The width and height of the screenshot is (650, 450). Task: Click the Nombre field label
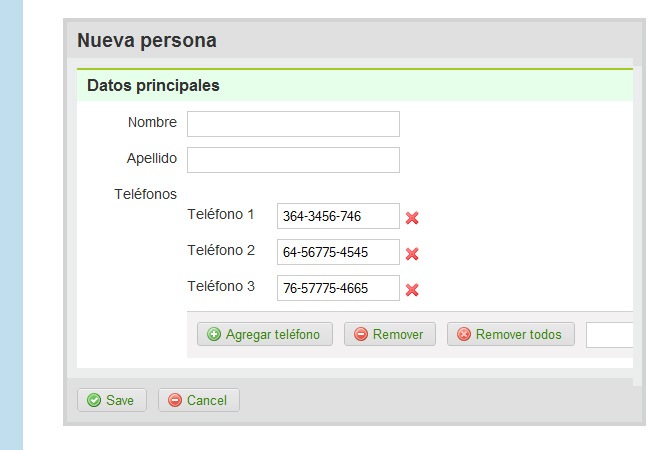pyautogui.click(x=152, y=123)
